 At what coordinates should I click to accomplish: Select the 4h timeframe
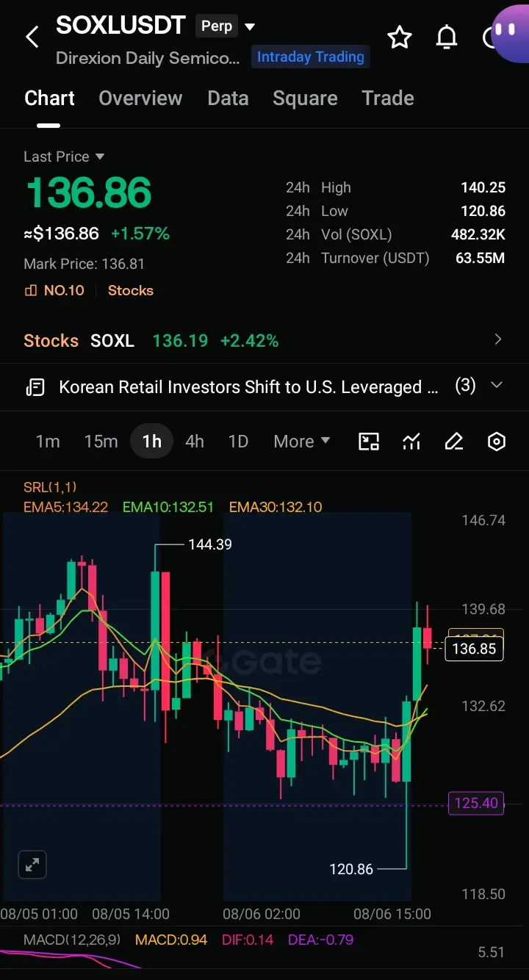(x=195, y=442)
